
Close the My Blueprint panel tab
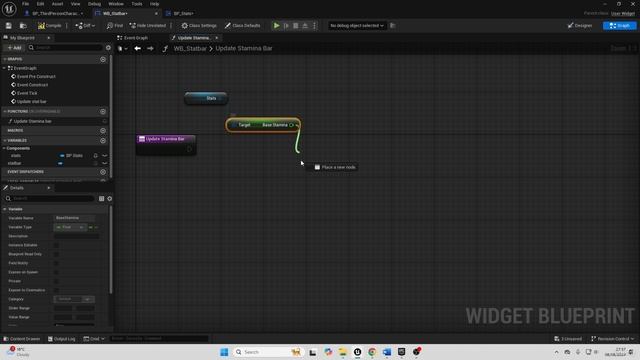[x=49, y=38]
